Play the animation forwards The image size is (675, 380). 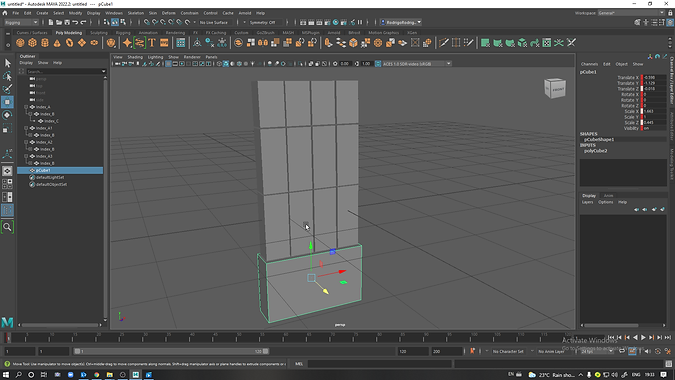(x=643, y=337)
